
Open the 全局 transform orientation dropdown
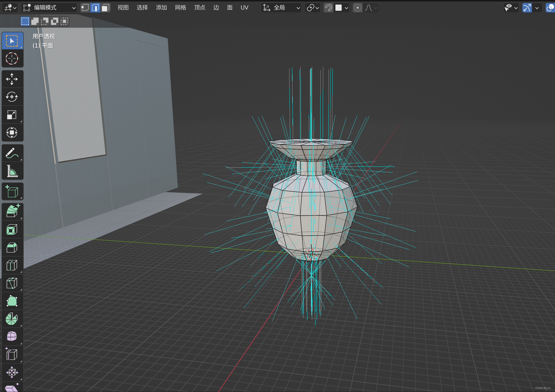(281, 8)
